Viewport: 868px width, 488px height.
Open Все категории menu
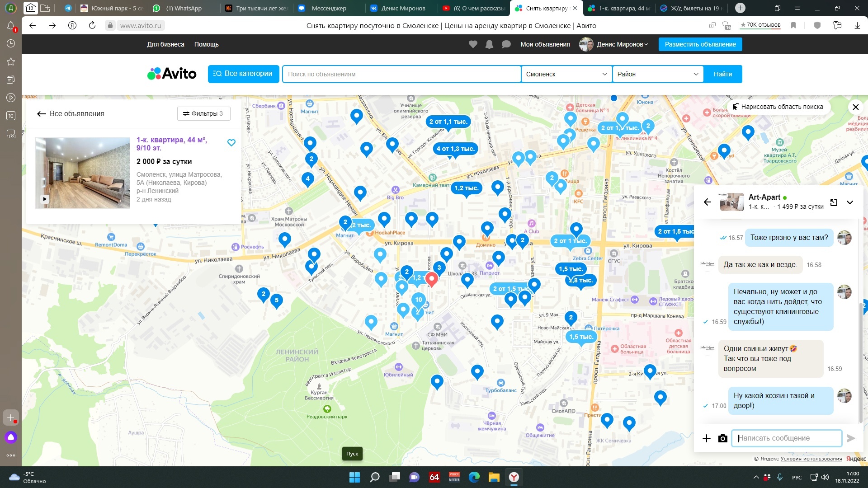243,74
